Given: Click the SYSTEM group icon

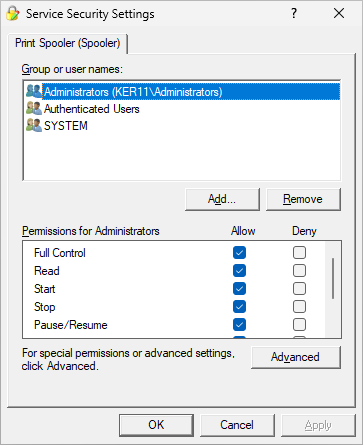Looking at the screenshot, I should (x=34, y=125).
